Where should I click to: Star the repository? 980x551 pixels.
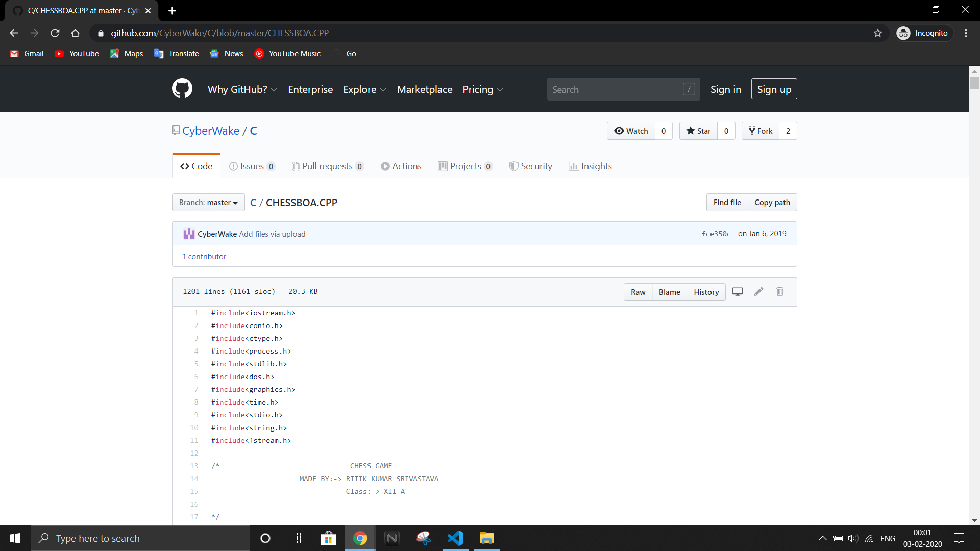coord(698,131)
